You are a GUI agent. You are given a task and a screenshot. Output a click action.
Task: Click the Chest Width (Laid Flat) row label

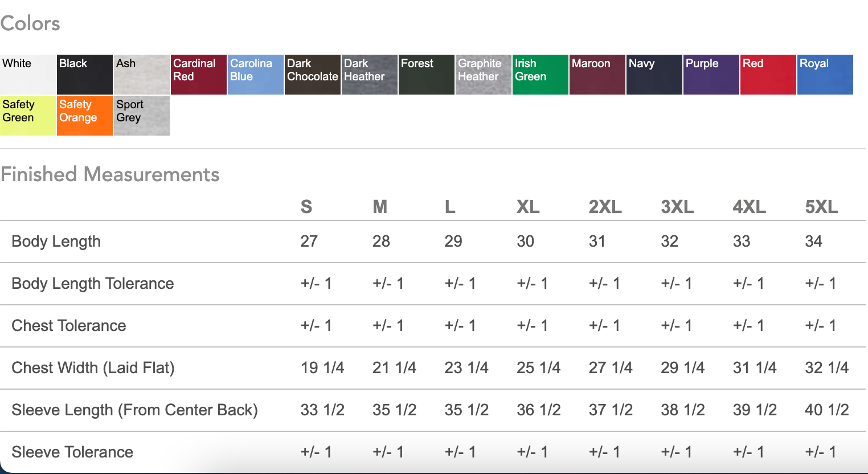pyautogui.click(x=93, y=368)
